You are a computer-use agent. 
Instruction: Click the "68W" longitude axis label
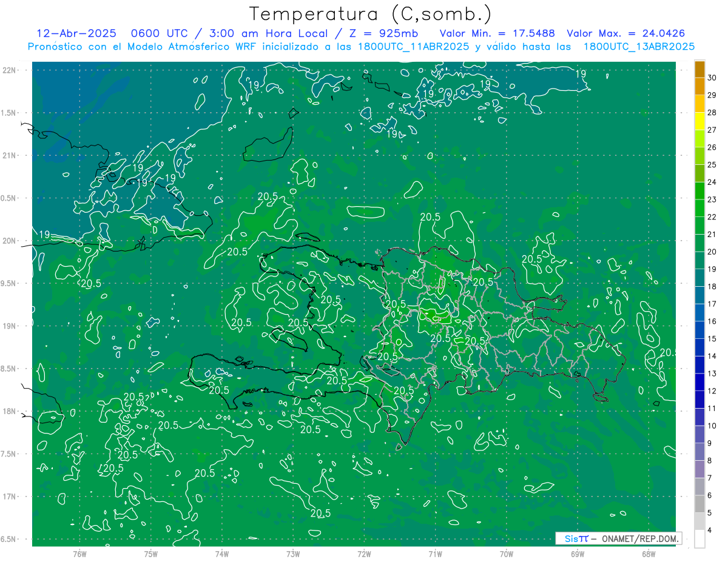[x=649, y=554]
